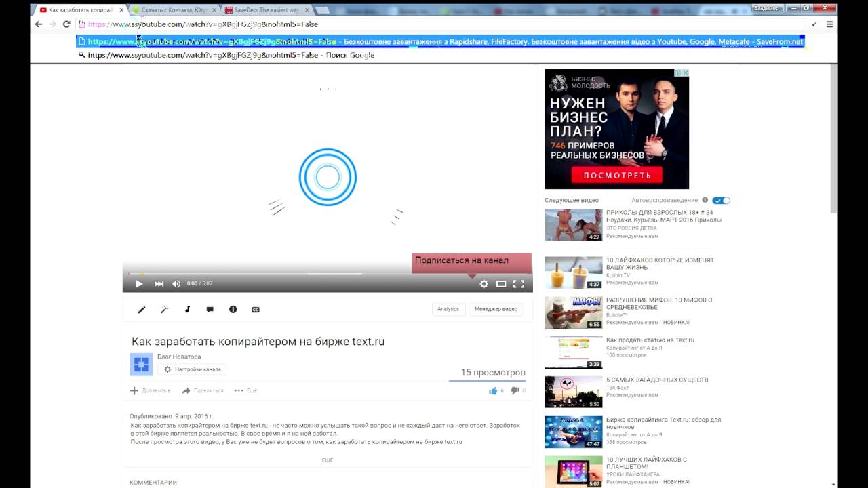Open 5 САМЫХ ЗАГАДОЧНЫХ СУЩЕСТВ video
Viewport: 868px width, 488px height.
[x=657, y=380]
